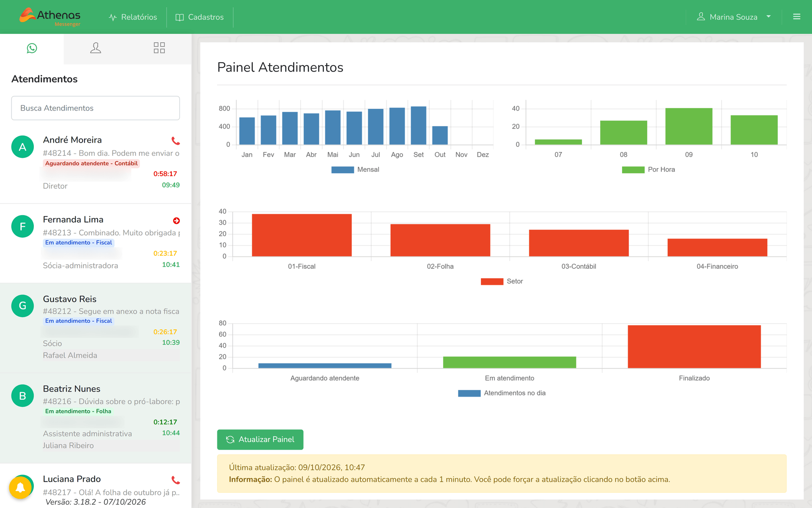This screenshot has width=812, height=508.
Task: Click the Em atendimento - Folha tag
Action: tap(78, 411)
